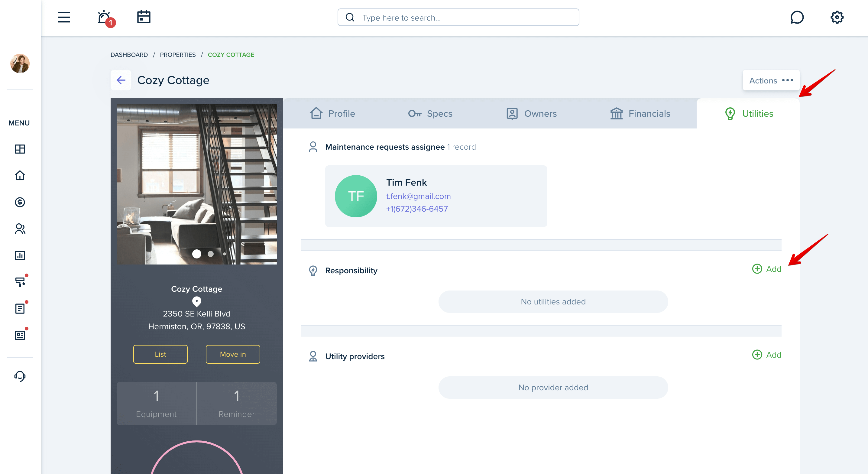
Task: Open the contacts people icon in sidebar
Action: 20,229
